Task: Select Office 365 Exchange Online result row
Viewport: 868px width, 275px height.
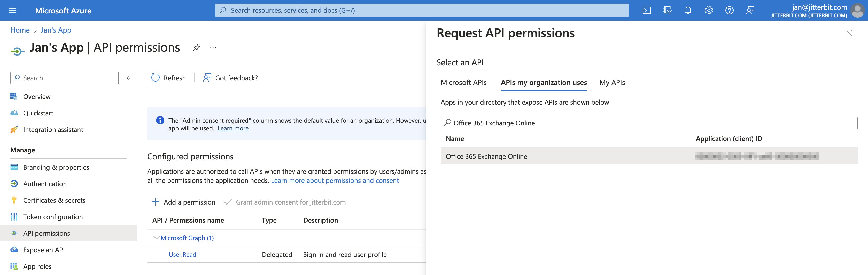Action: [486, 156]
